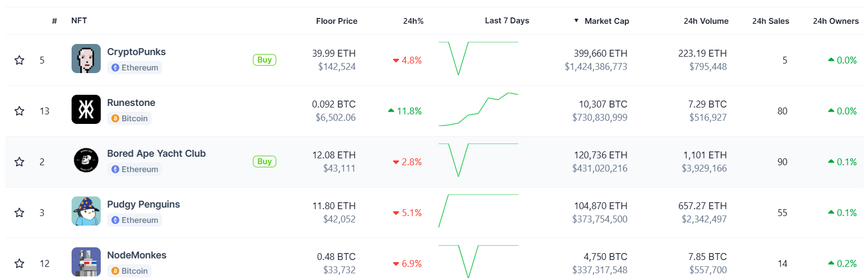Click the Ethereum badge under CryptoPunks
Viewport: 868px width, 278px height.
[135, 68]
